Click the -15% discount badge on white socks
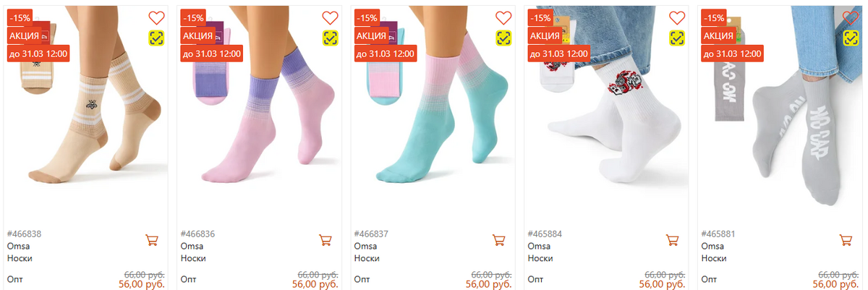Viewport: 868px width, 290px height. pyautogui.click(x=540, y=17)
